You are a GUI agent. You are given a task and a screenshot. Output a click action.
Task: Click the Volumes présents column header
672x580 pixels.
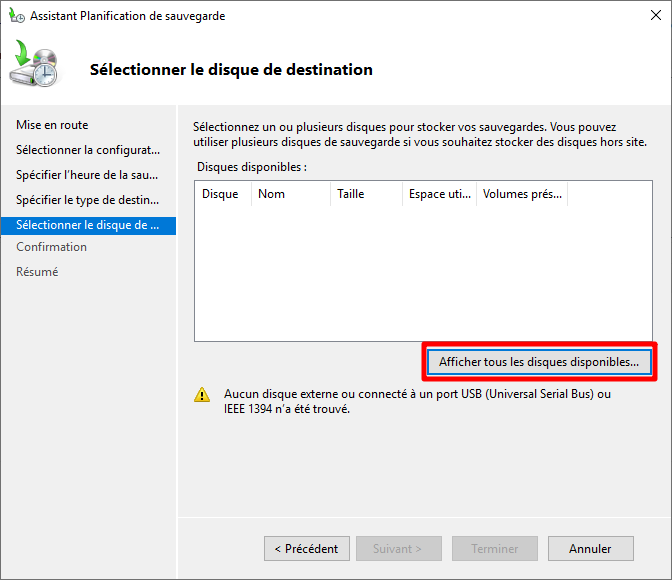tap(522, 194)
